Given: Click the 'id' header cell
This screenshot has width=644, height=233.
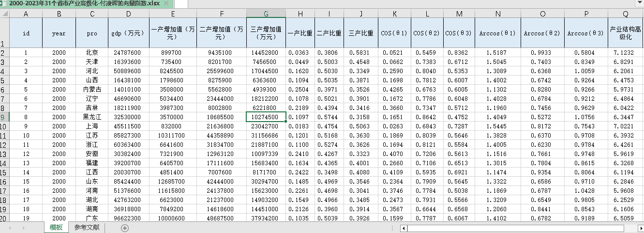Looking at the screenshot, I should pos(26,33).
